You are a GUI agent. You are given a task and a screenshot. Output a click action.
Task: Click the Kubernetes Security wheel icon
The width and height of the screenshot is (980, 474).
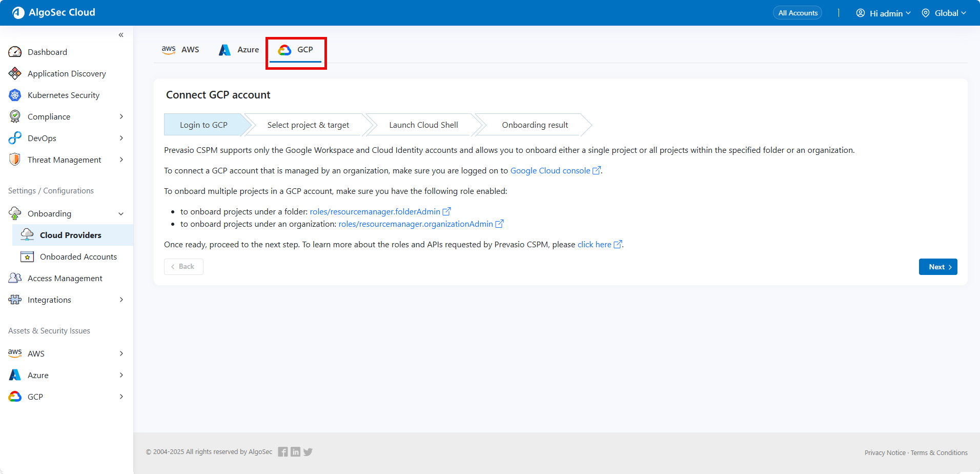point(15,95)
